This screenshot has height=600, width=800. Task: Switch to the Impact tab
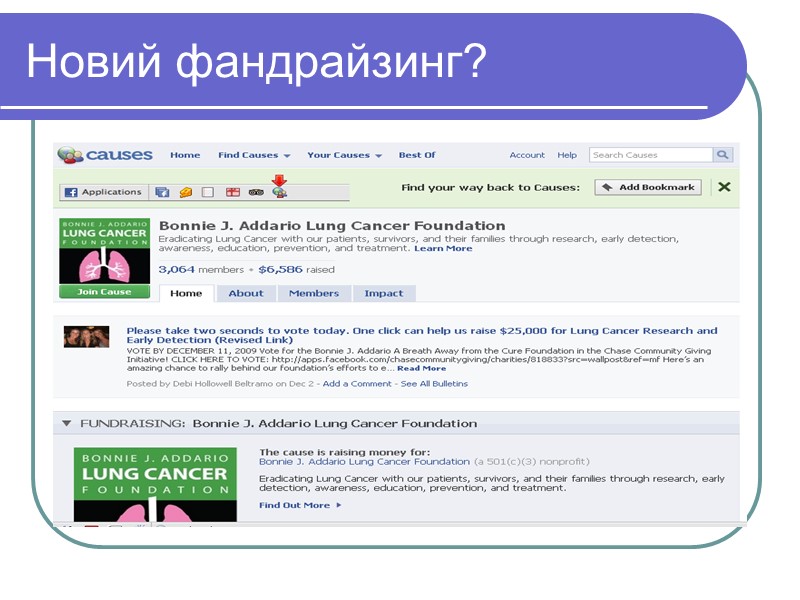[384, 293]
